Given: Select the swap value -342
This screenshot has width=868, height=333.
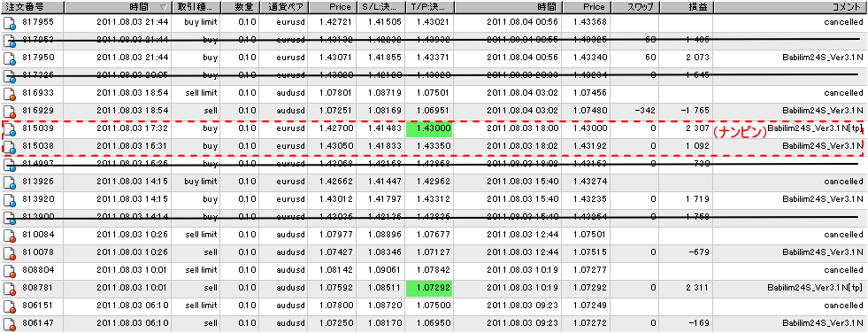Looking at the screenshot, I should coord(646,111).
